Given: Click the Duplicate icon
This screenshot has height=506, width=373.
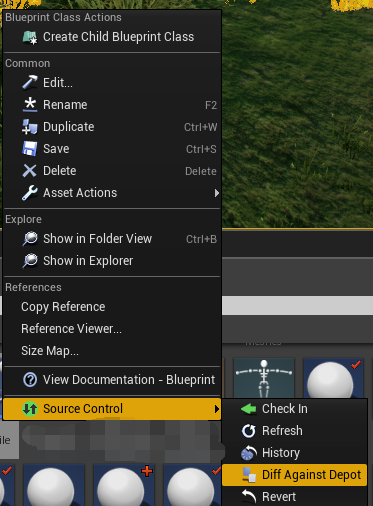Looking at the screenshot, I should pos(30,127).
